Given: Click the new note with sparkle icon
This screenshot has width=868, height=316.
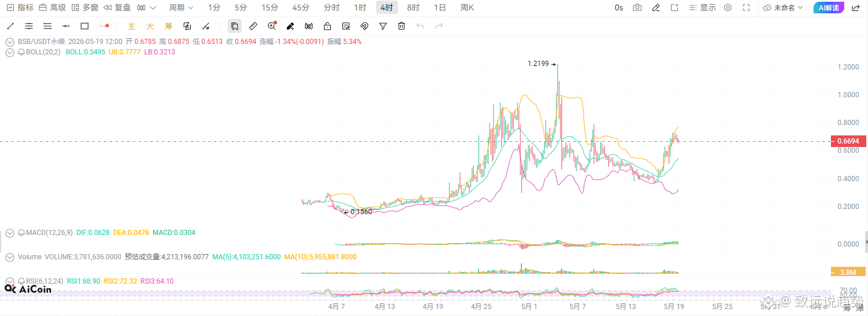Looking at the screenshot, I should (674, 8).
